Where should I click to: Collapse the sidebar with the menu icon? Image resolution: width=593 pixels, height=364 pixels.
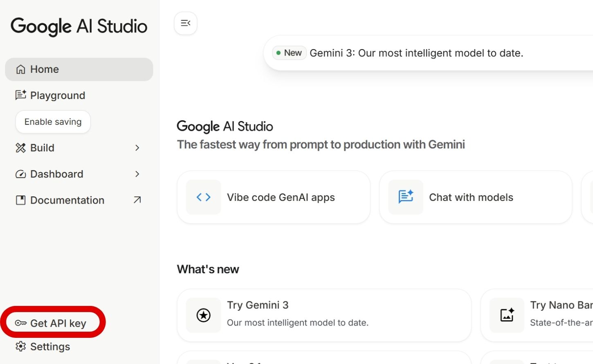186,23
